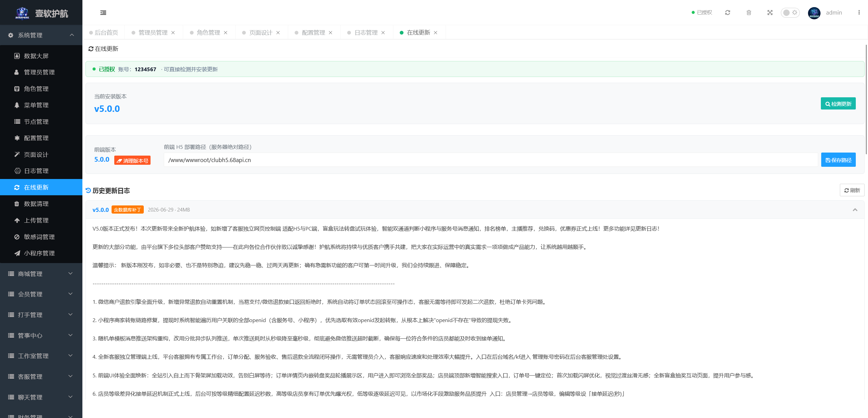Expand the 打手管理 menu group

41,315
